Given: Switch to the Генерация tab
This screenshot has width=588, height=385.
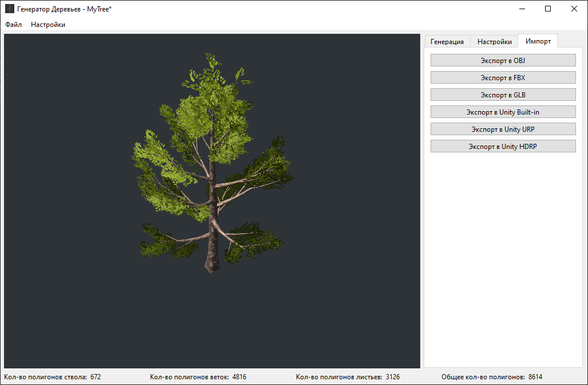Looking at the screenshot, I should 447,42.
